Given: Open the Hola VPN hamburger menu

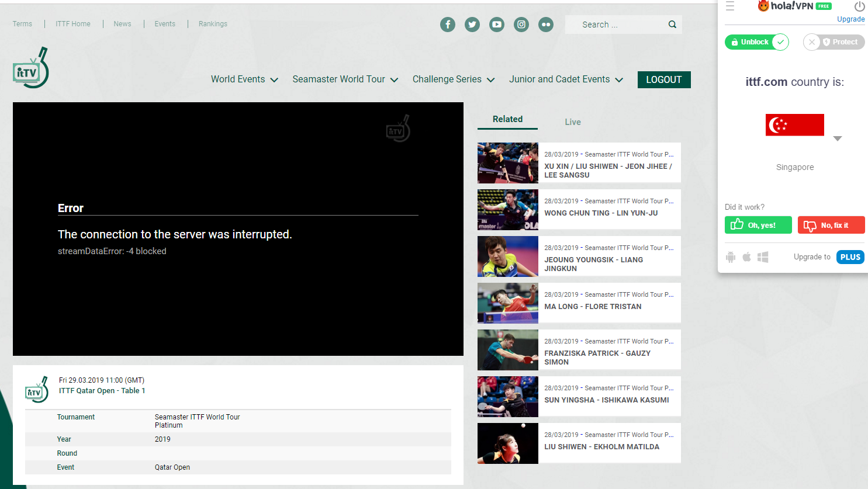Looking at the screenshot, I should click(730, 6).
